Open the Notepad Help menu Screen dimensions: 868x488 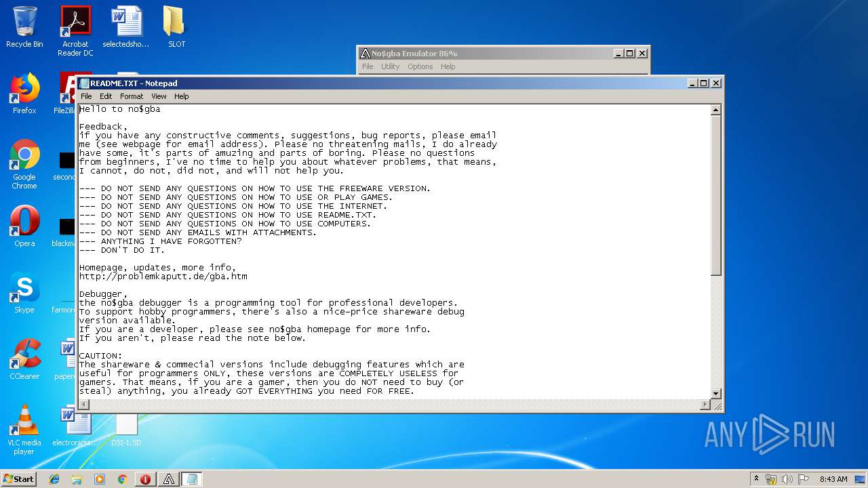182,96
